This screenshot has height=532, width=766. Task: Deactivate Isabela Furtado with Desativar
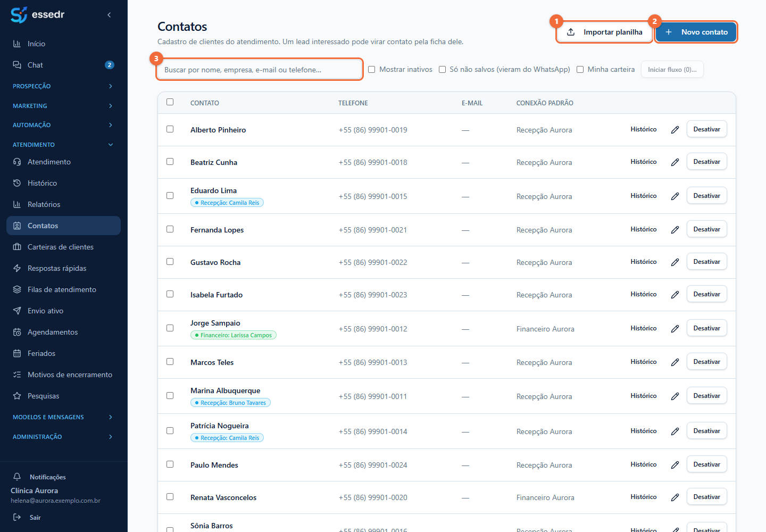[706, 294]
